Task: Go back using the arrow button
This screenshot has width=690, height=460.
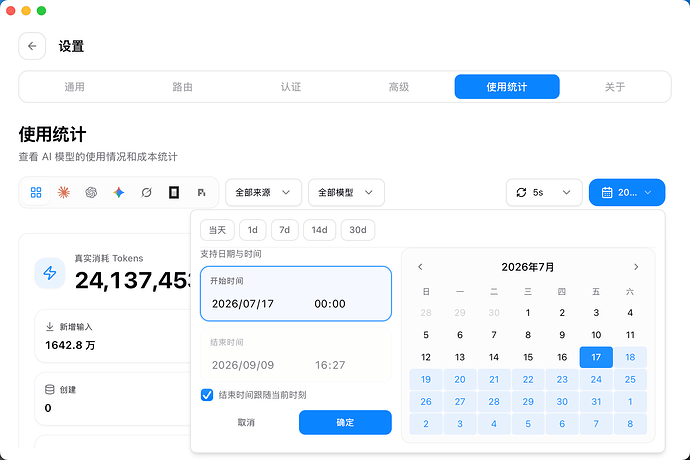Action: coord(32,46)
